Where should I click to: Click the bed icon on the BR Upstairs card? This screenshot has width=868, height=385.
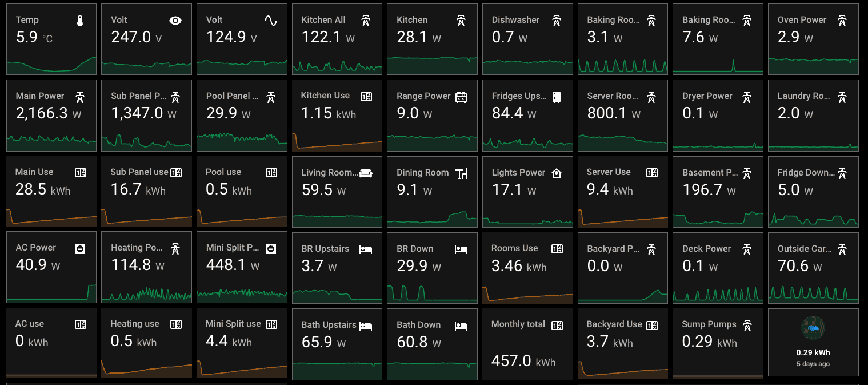point(366,249)
